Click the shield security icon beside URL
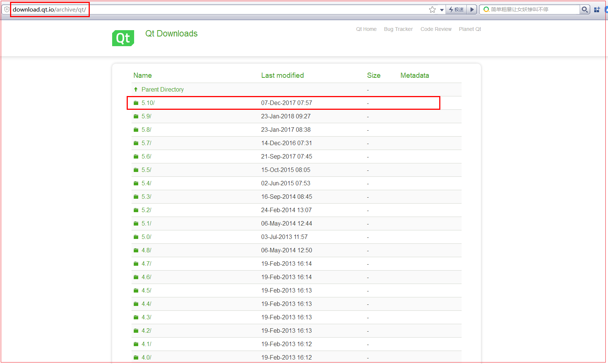This screenshot has height=364, width=608. 6,10
